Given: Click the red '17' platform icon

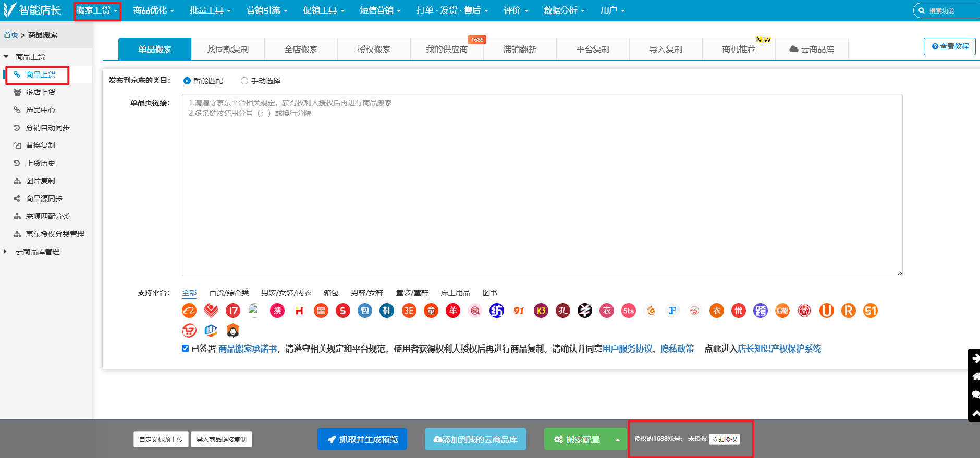Looking at the screenshot, I should point(233,311).
